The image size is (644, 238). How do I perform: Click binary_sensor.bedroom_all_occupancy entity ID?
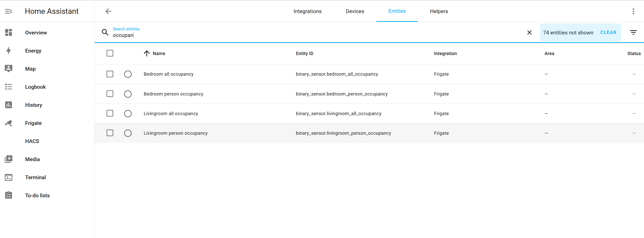(337, 74)
